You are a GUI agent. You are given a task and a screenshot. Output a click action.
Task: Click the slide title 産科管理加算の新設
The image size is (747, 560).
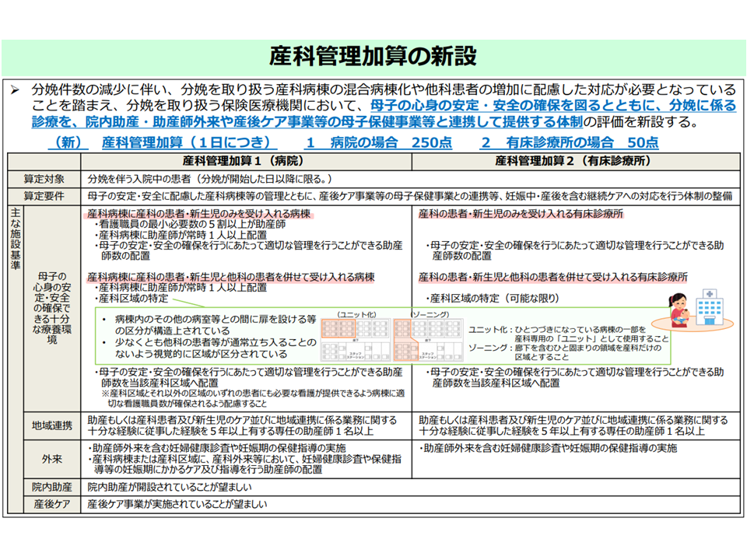pyautogui.click(x=373, y=57)
